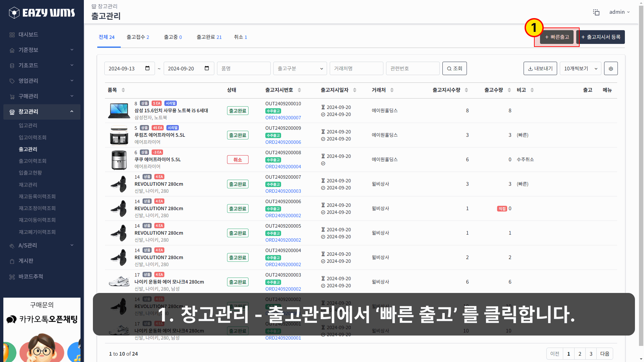Open the 10개씩보기 page size dropdown
The image size is (644, 362).
click(580, 68)
